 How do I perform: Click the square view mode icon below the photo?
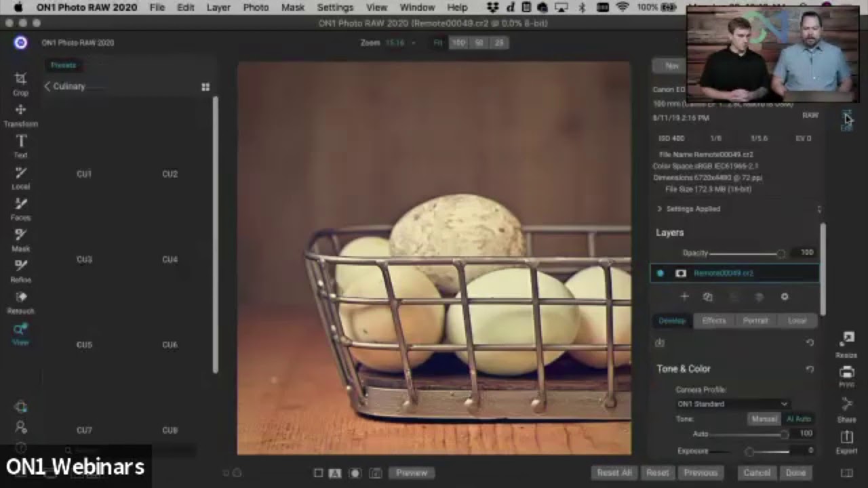click(x=318, y=473)
